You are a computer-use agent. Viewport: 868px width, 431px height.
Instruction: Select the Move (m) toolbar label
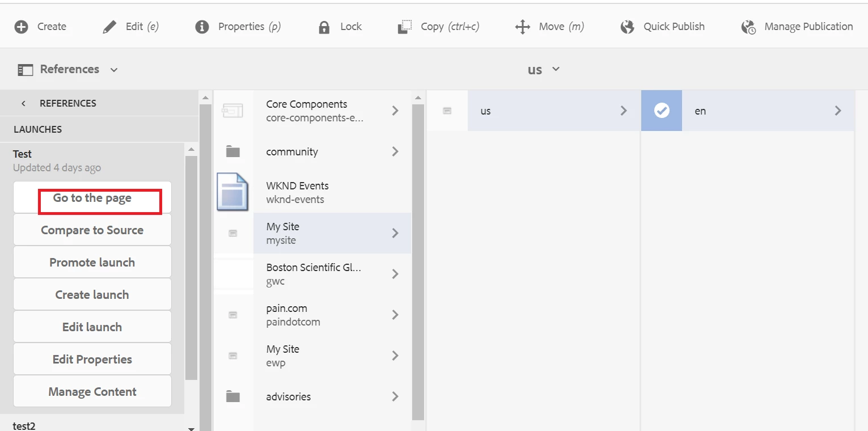(561, 27)
